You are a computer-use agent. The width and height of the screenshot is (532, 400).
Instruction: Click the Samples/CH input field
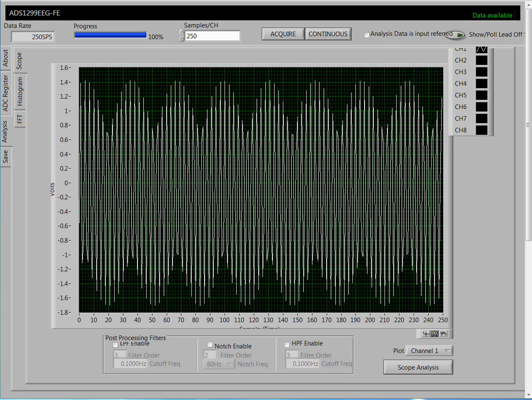[x=212, y=36]
